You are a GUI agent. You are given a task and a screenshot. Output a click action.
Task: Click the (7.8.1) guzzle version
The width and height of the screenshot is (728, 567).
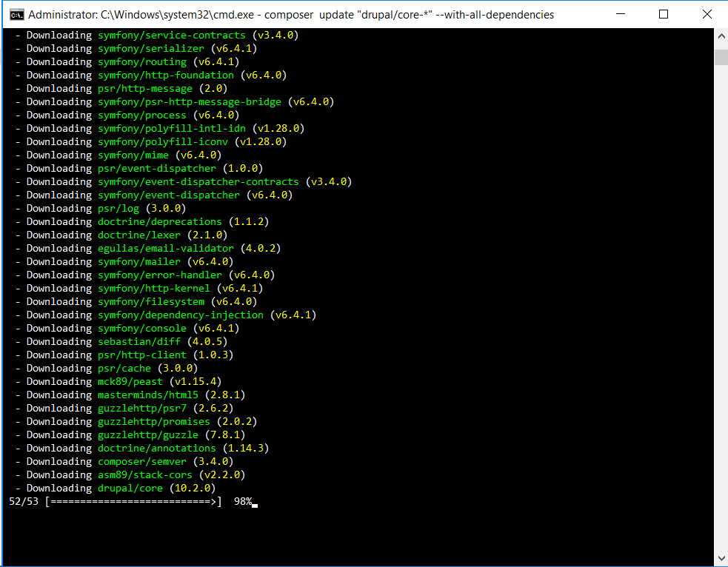tap(225, 435)
